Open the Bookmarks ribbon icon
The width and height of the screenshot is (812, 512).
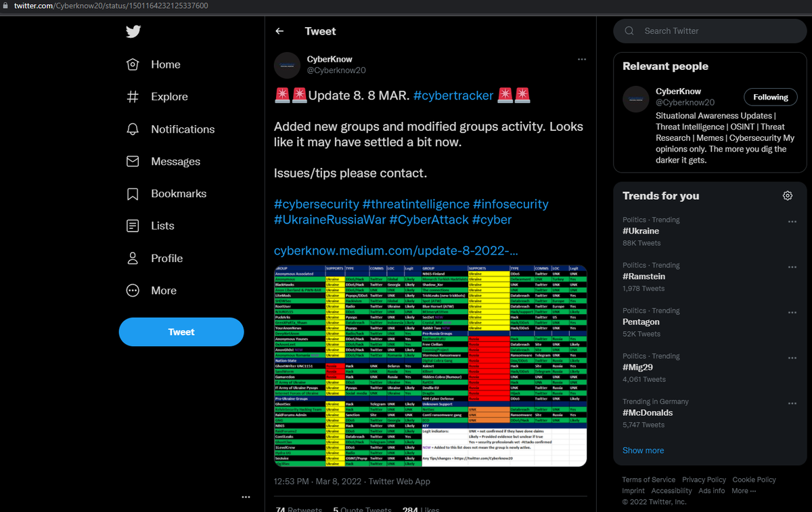(133, 194)
